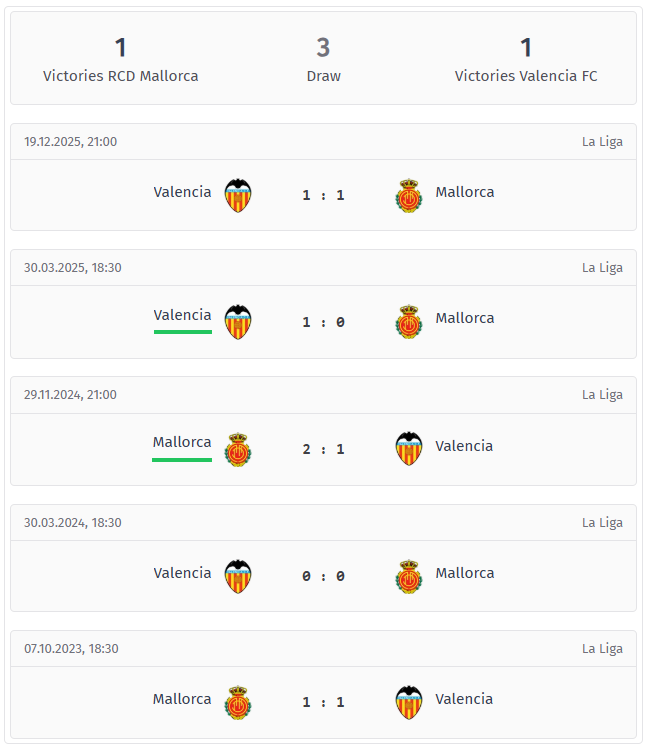Click underlined Mallorca name in 29.11.2024 match
The image size is (648, 751).
coord(182,442)
